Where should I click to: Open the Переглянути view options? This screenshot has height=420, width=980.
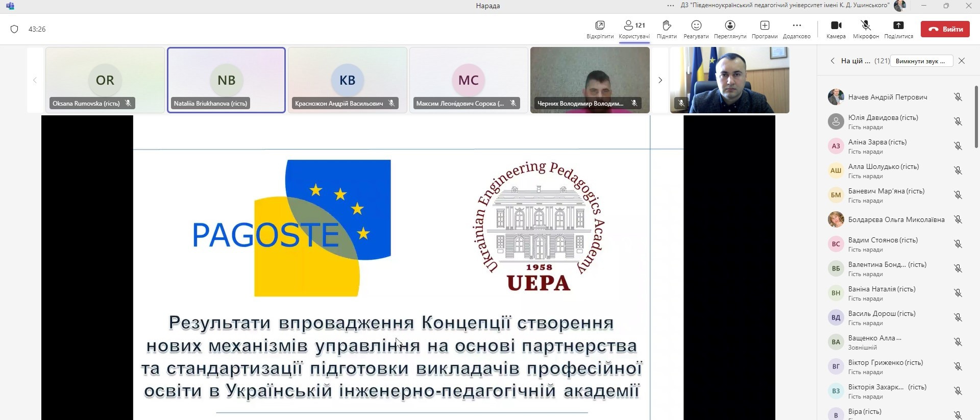coord(730,30)
